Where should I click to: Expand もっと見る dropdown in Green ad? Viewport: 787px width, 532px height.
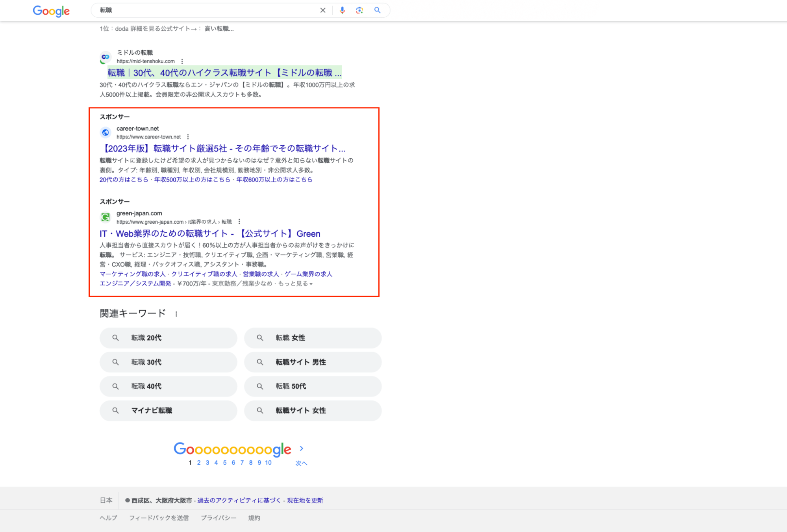tap(295, 284)
